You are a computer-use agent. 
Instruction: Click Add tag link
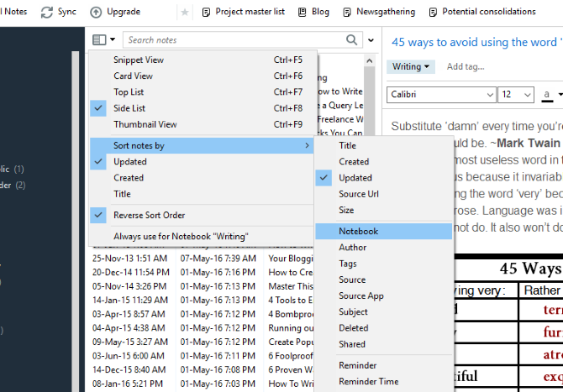click(x=466, y=66)
